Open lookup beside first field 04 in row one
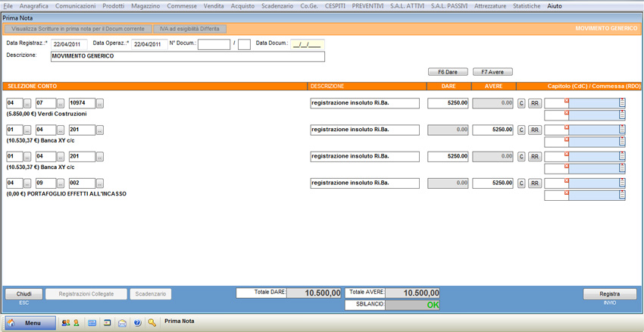 [x=28, y=104]
